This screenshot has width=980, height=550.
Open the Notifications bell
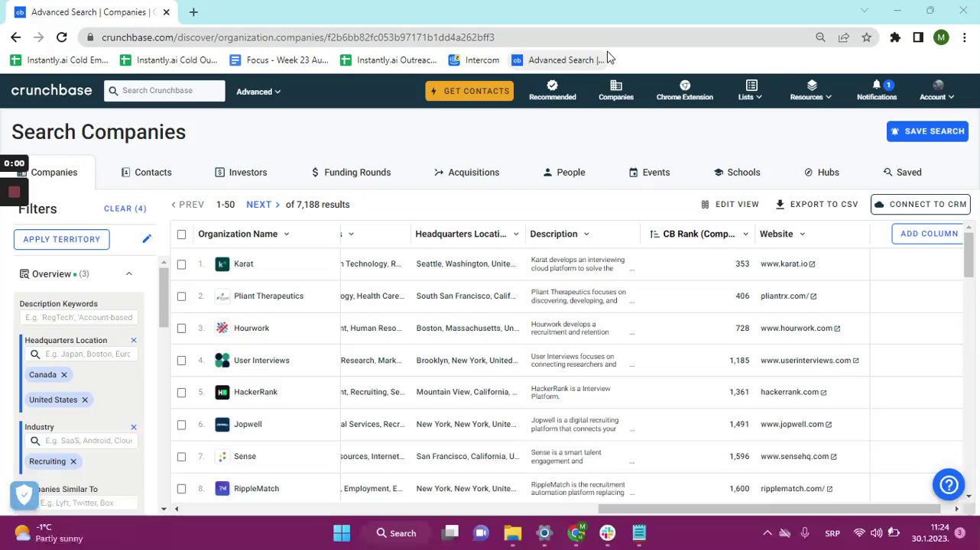[876, 90]
